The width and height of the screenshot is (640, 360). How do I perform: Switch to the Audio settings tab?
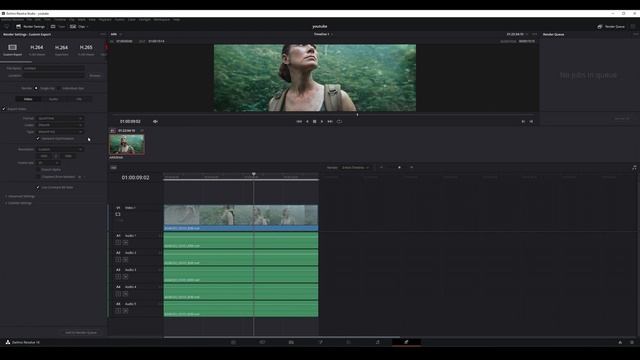coord(53,99)
